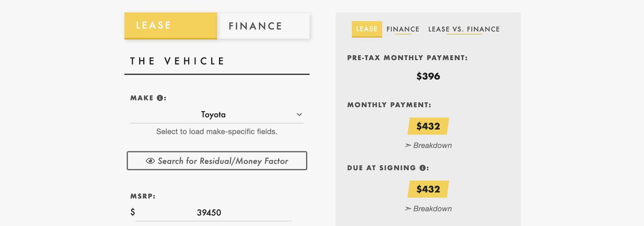
Task: Switch the calculator to the FINANCE toggle
Action: click(263, 26)
